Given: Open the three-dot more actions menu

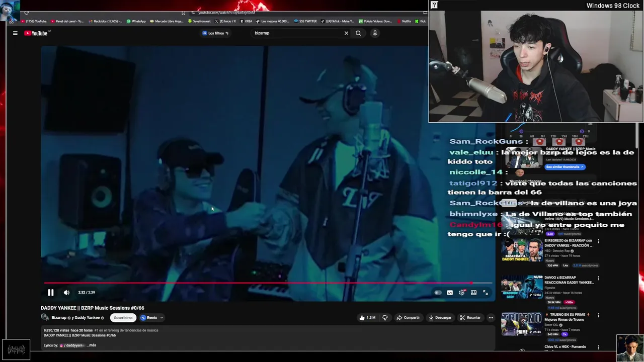Looking at the screenshot, I should coord(491,318).
